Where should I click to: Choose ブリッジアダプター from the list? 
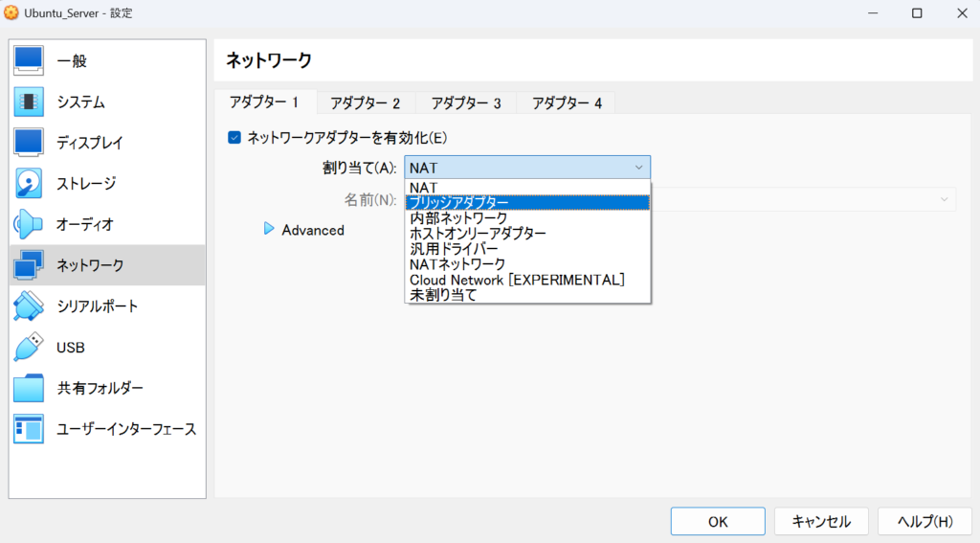(x=527, y=203)
